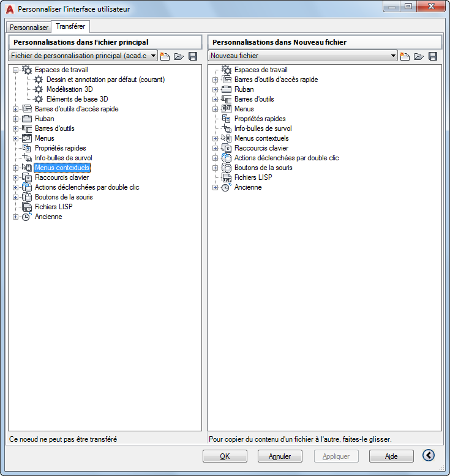Click Annuler button
The image size is (450, 476).
point(280,456)
